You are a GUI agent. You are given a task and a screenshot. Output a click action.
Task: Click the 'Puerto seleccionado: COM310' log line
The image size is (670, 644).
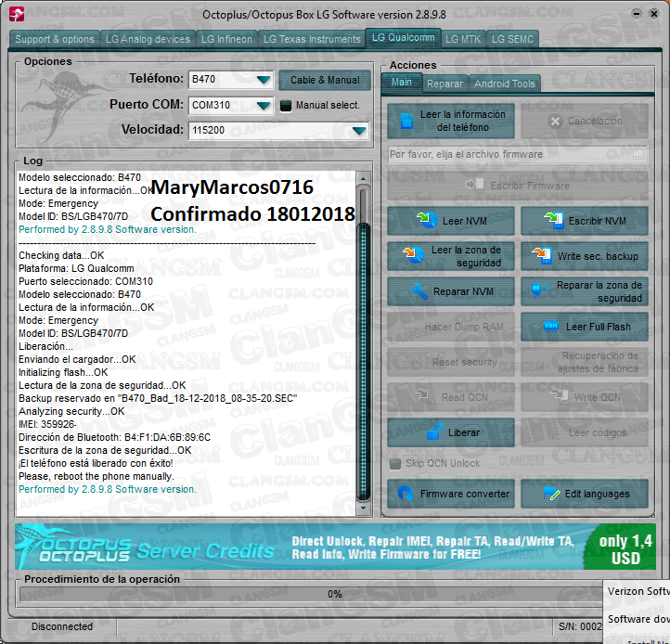[x=85, y=281]
